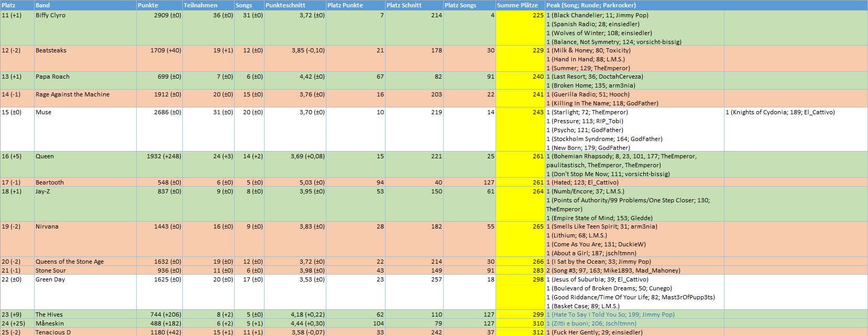Click '1 (I Sat by the Ocean' peak cell
The height and width of the screenshot is (336, 868).
(634, 262)
